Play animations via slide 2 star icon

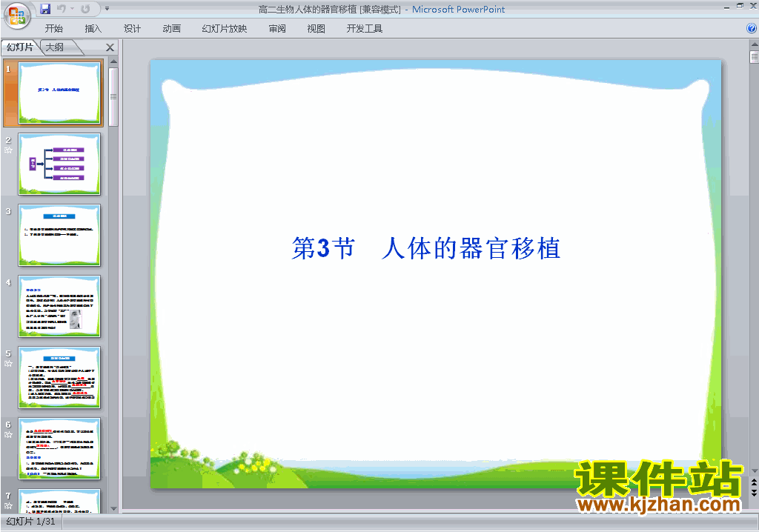pos(8,150)
